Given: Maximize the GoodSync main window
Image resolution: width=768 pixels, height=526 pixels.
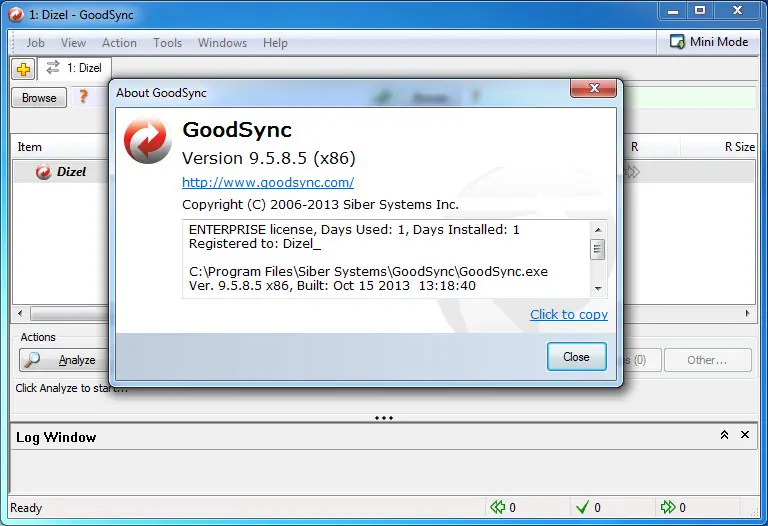Looking at the screenshot, I should [x=700, y=10].
